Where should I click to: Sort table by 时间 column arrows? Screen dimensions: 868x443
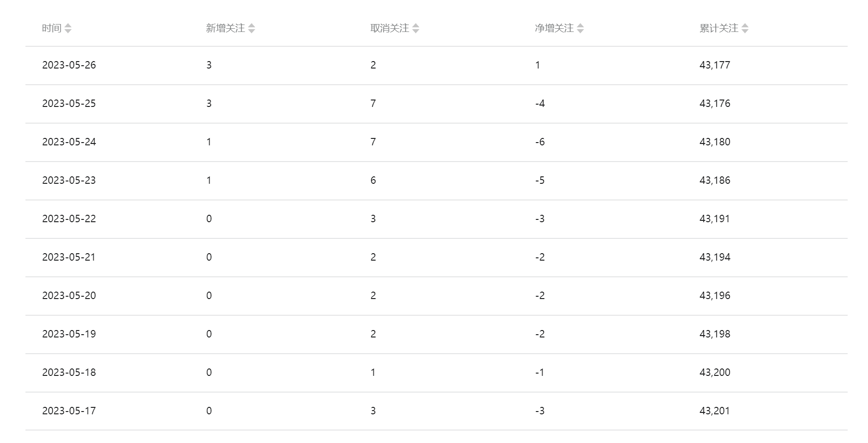68,28
